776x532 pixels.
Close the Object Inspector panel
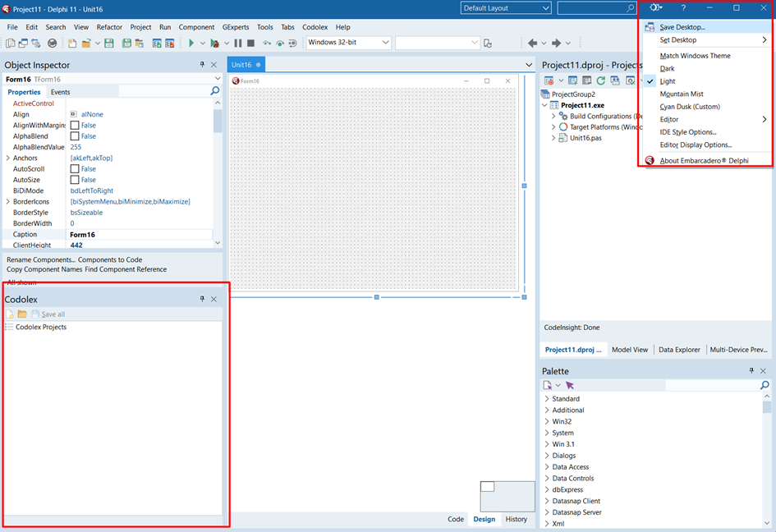214,64
